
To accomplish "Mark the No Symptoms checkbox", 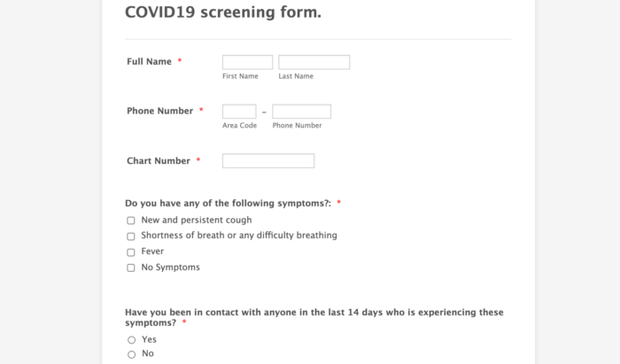I will click(131, 268).
